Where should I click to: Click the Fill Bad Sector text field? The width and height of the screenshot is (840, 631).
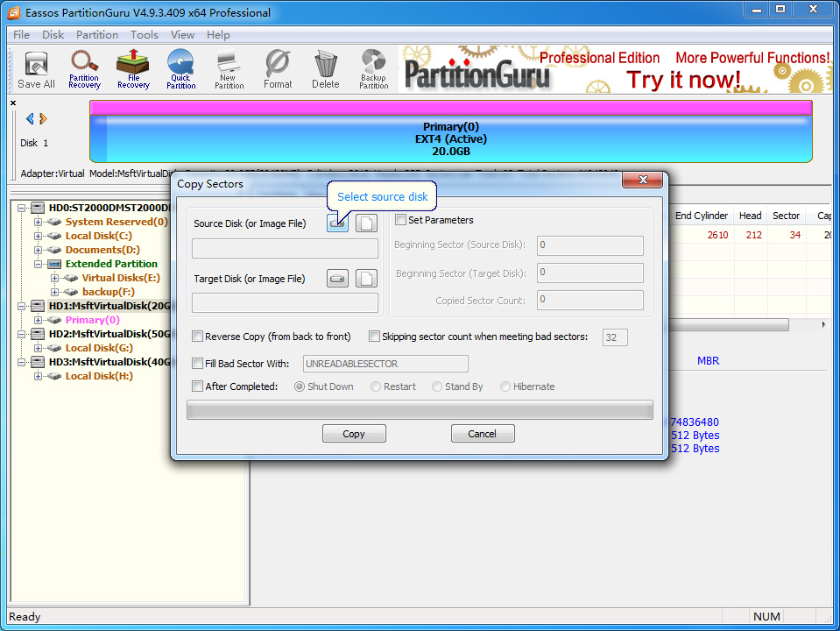click(x=385, y=364)
